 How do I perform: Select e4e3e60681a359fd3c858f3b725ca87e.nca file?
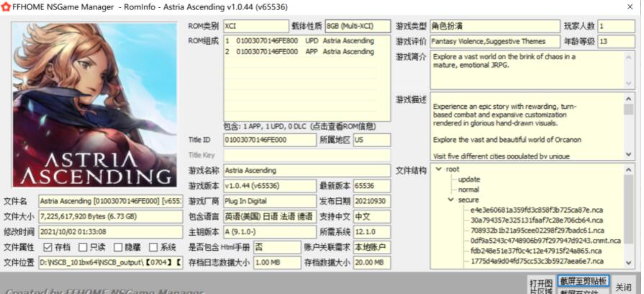[x=537, y=210]
